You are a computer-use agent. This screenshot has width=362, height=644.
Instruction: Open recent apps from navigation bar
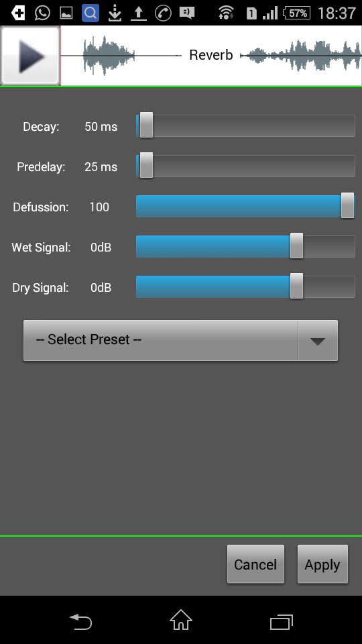pos(282,622)
